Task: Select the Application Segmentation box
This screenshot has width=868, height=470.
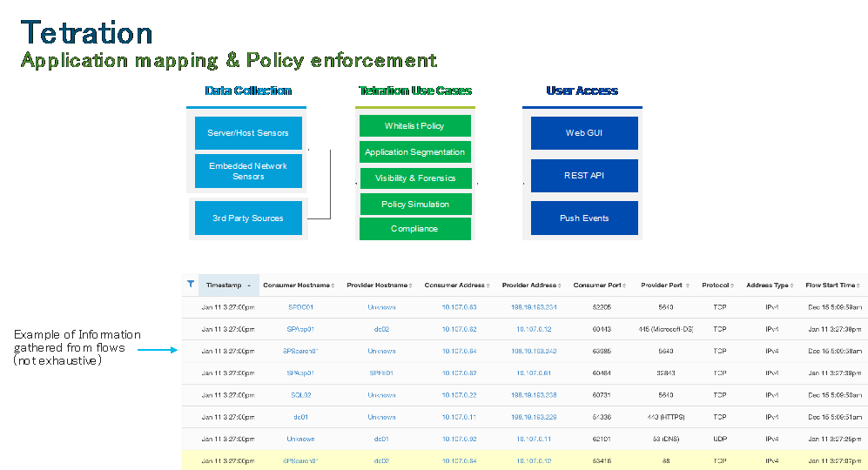Action: click(414, 151)
